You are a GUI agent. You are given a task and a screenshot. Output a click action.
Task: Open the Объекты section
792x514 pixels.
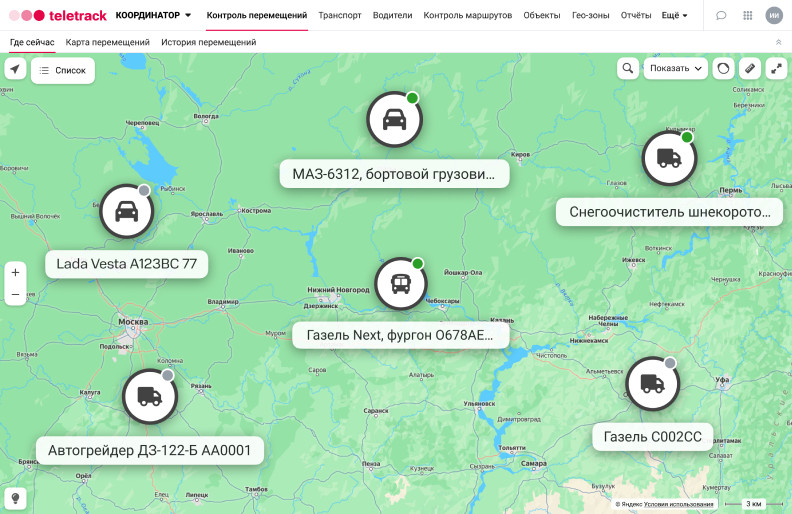pyautogui.click(x=542, y=15)
